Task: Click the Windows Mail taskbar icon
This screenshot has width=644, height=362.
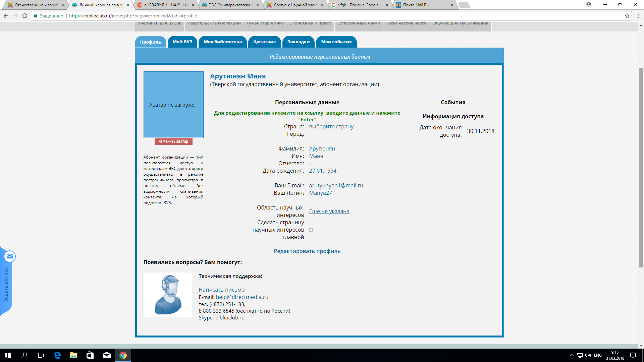Action: click(x=107, y=355)
